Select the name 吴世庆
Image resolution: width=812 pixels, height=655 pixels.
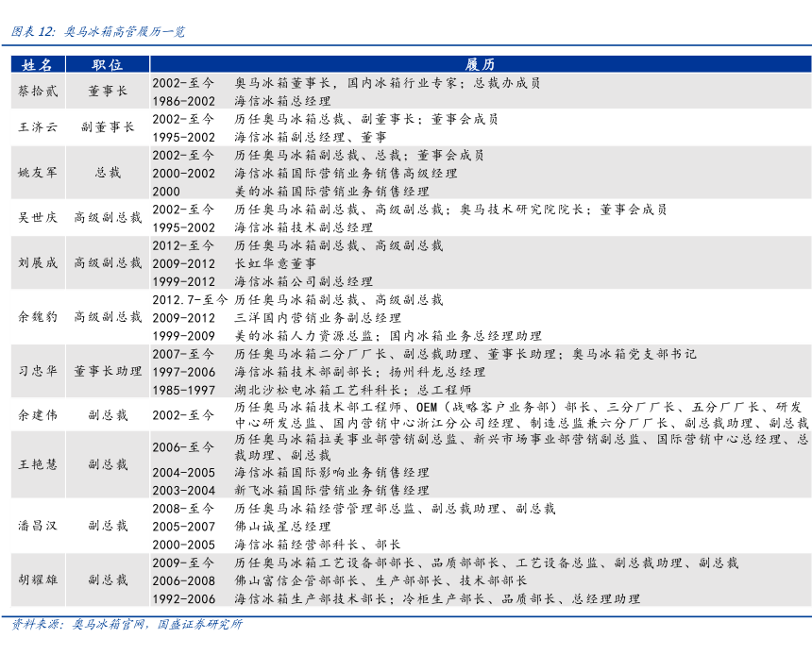(x=38, y=217)
